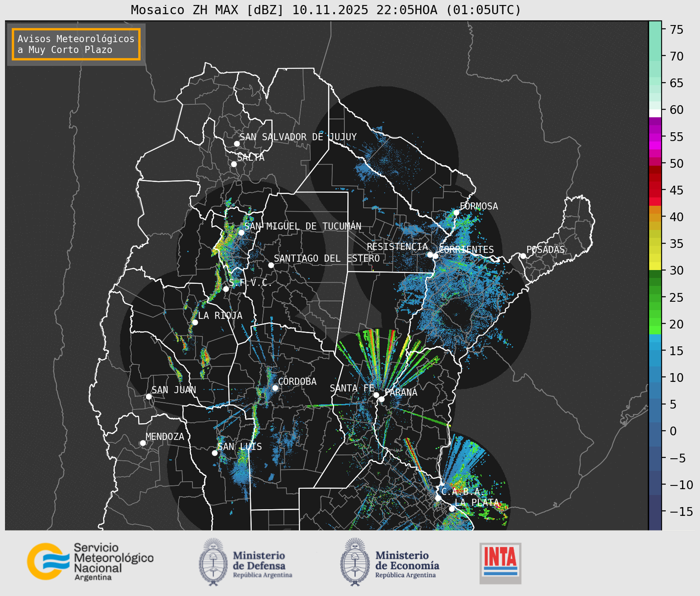Click the mosaic title with date and time

326,10
